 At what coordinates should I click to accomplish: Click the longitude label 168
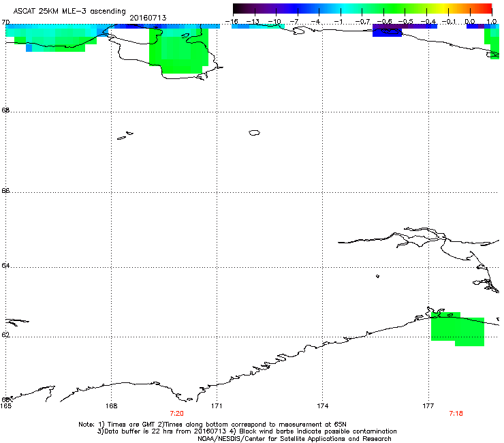point(111,406)
